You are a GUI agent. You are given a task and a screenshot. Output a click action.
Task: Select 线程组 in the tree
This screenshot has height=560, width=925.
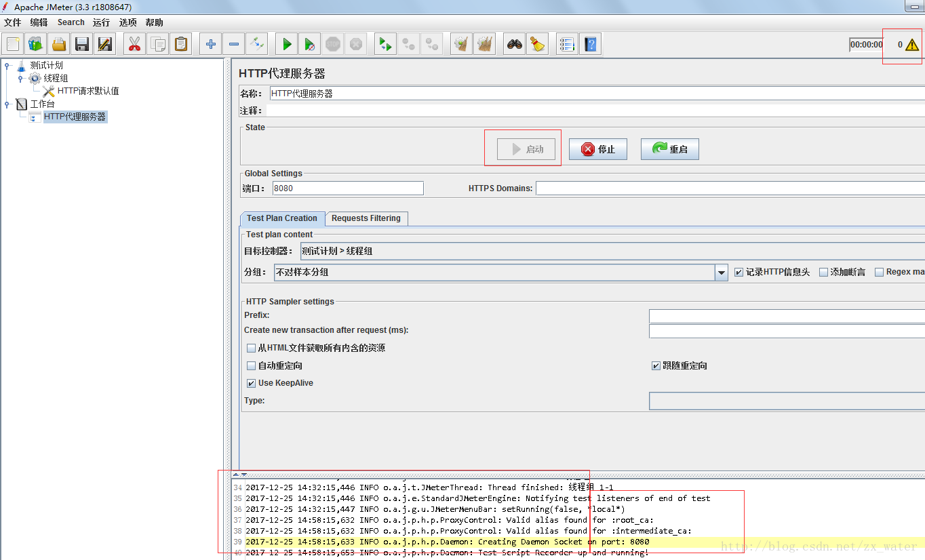tap(56, 79)
